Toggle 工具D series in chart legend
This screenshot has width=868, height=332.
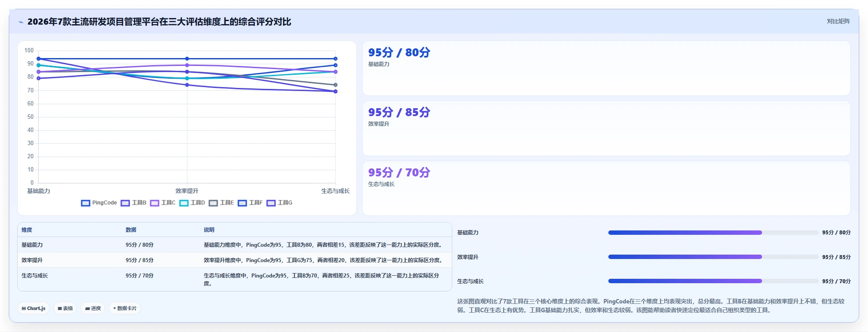192,203
